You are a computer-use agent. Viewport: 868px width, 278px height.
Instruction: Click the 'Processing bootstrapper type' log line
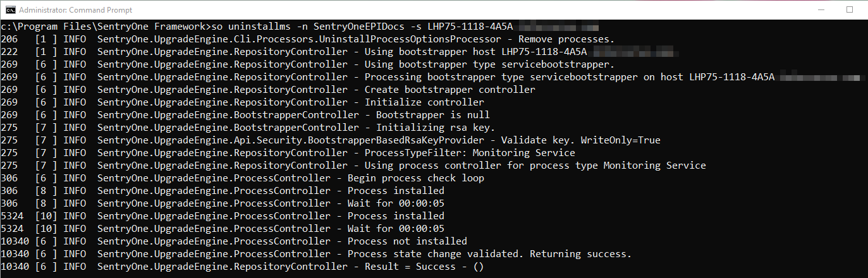[x=475, y=77]
